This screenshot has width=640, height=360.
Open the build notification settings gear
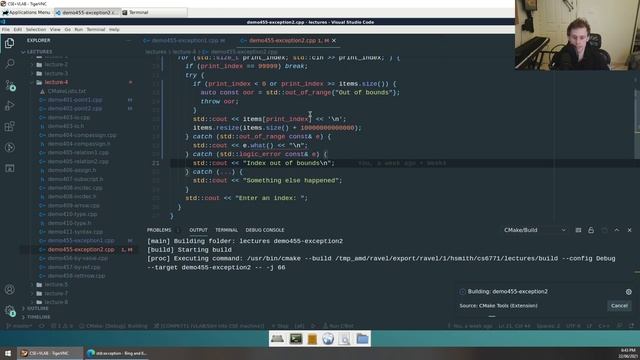(x=629, y=292)
